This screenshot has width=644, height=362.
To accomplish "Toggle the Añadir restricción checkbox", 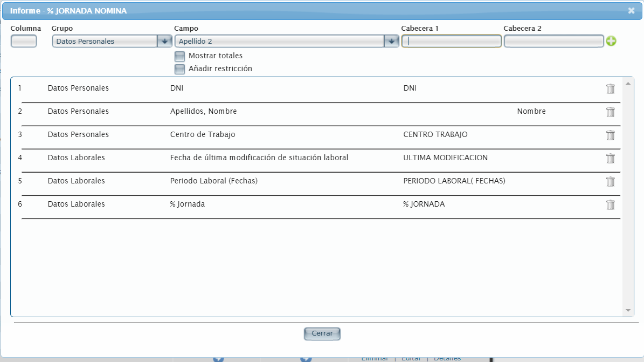I will click(x=179, y=69).
